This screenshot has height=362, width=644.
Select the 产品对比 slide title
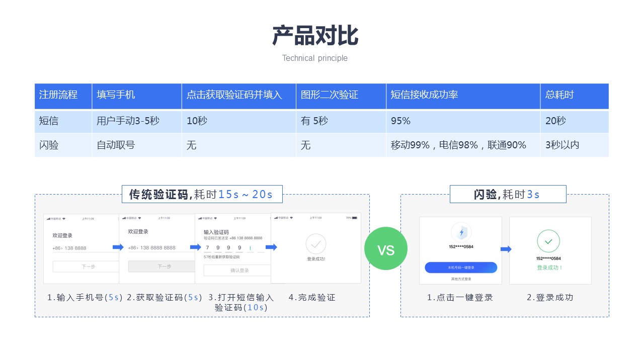315,36
